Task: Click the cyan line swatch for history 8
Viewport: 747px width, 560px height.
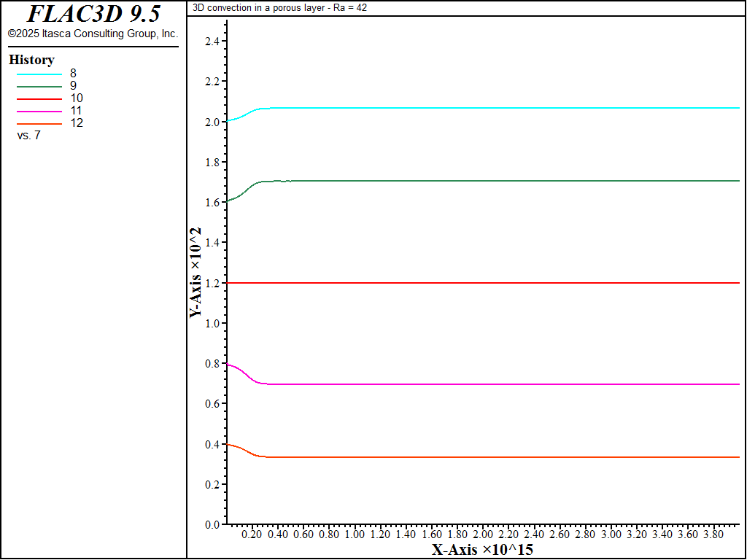Action: coord(39,74)
